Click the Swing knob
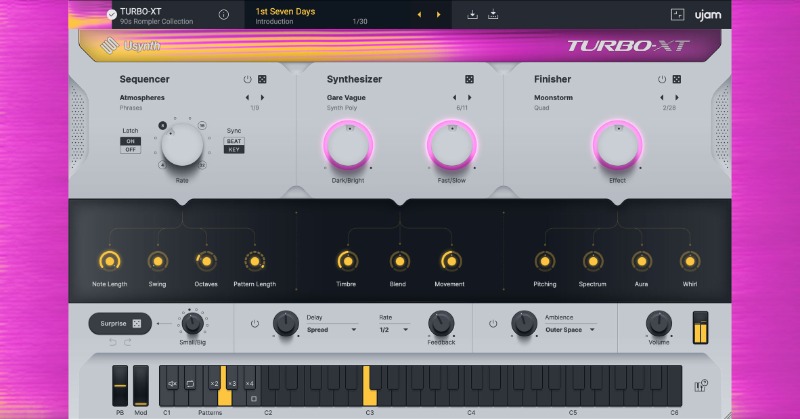 point(158,261)
